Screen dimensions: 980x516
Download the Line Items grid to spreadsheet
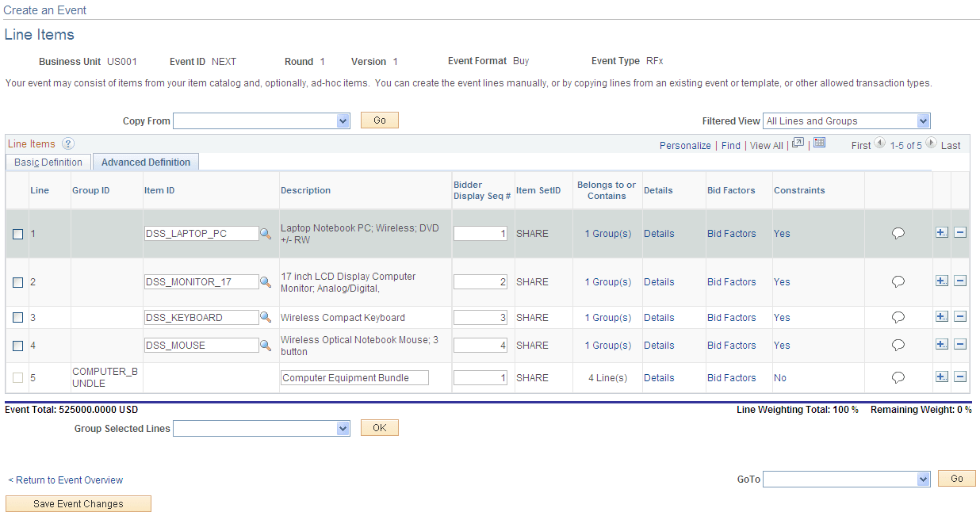click(x=820, y=141)
